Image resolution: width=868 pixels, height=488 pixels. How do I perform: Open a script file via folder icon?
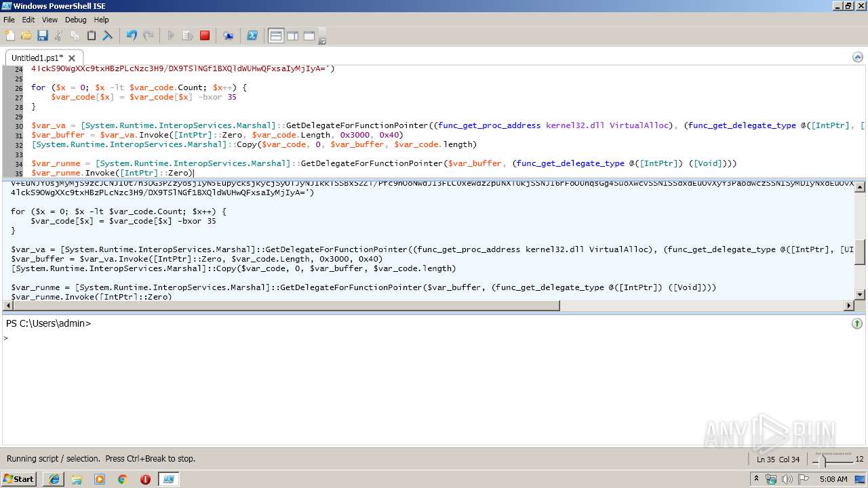[x=26, y=36]
